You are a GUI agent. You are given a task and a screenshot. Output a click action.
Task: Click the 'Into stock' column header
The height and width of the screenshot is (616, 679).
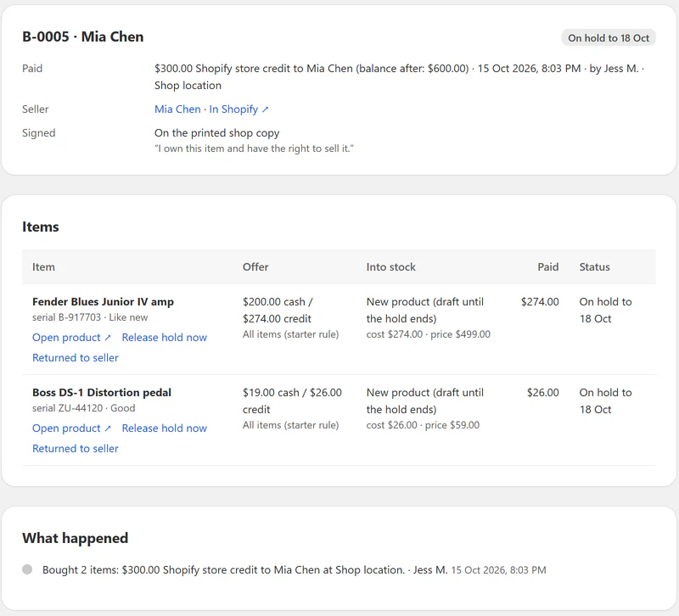point(390,267)
